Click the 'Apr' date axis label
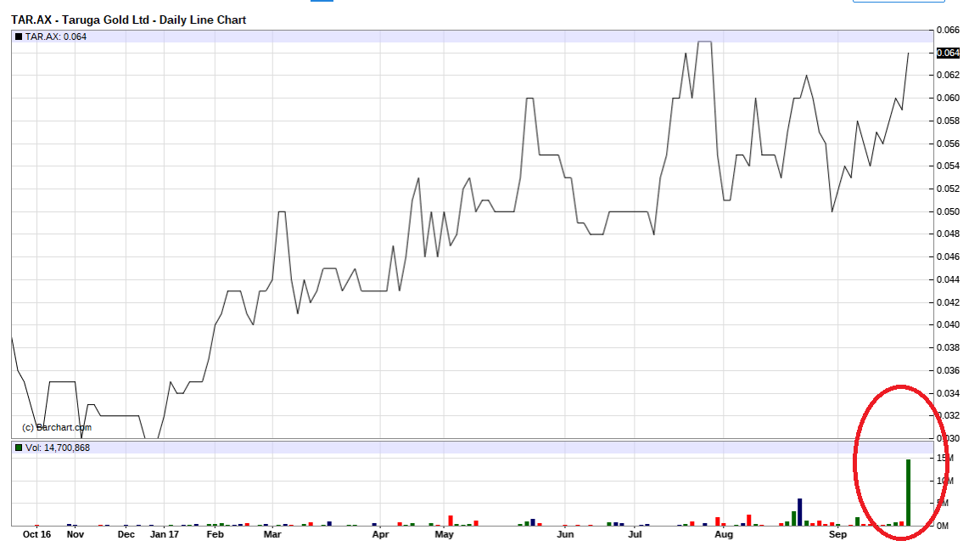Screen dimensions: 980x552 click(x=381, y=534)
